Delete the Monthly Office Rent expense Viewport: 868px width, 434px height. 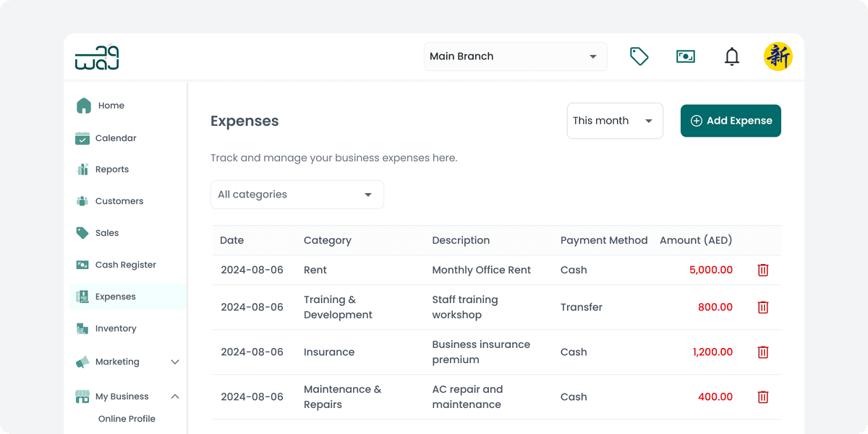coord(762,270)
